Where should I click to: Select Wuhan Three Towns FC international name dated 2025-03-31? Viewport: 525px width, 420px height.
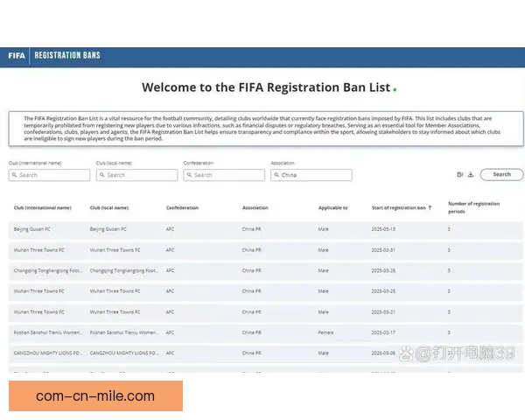point(38,250)
